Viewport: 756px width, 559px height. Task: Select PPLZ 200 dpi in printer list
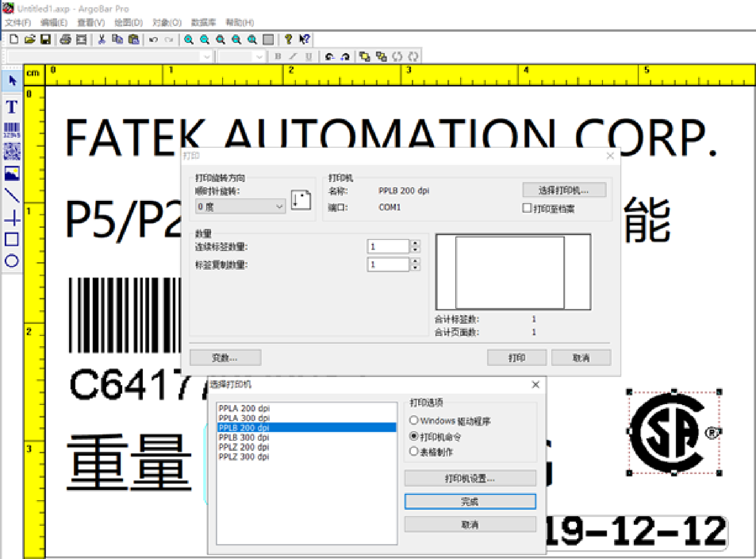coord(307,447)
